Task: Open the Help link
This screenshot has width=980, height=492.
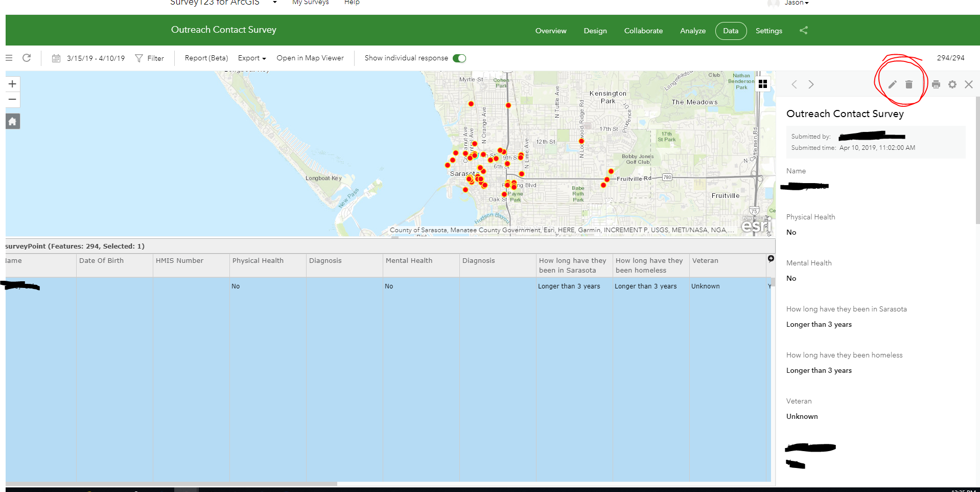Action: [x=352, y=3]
